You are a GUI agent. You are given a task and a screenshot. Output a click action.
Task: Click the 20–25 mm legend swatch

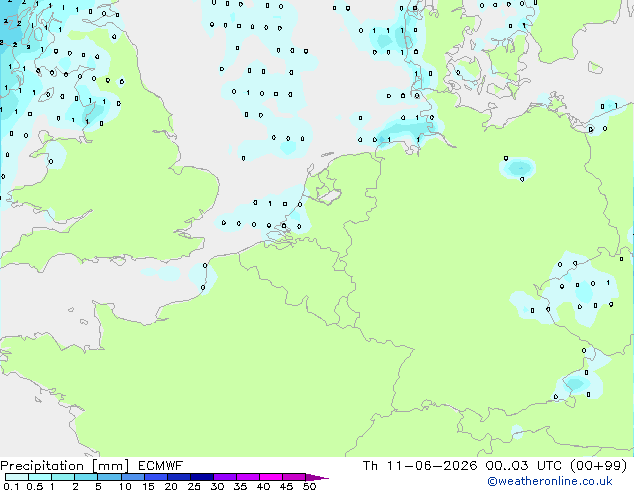click(178, 477)
